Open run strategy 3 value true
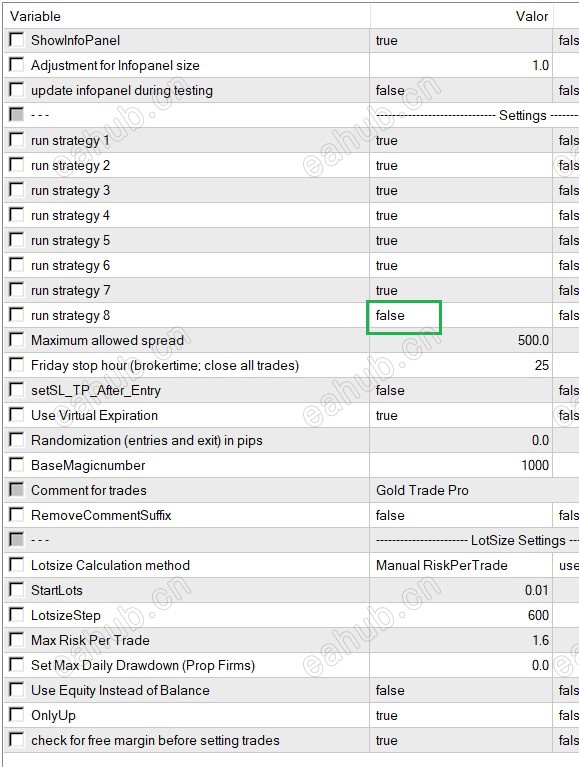The image size is (579, 767). 461,190
